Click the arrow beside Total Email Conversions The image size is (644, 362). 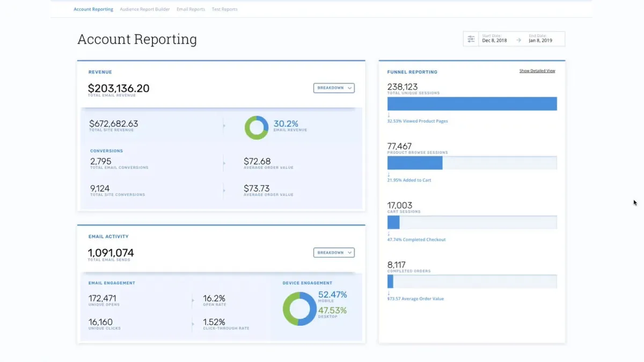(x=224, y=163)
